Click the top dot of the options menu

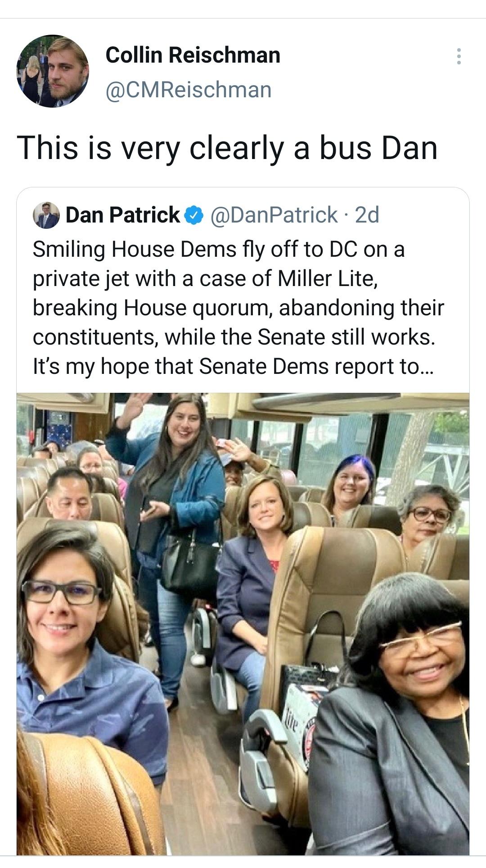pyautogui.click(x=459, y=51)
